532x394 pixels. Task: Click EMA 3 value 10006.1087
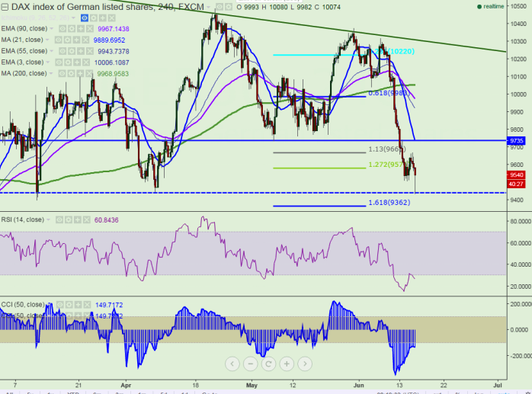[111, 62]
